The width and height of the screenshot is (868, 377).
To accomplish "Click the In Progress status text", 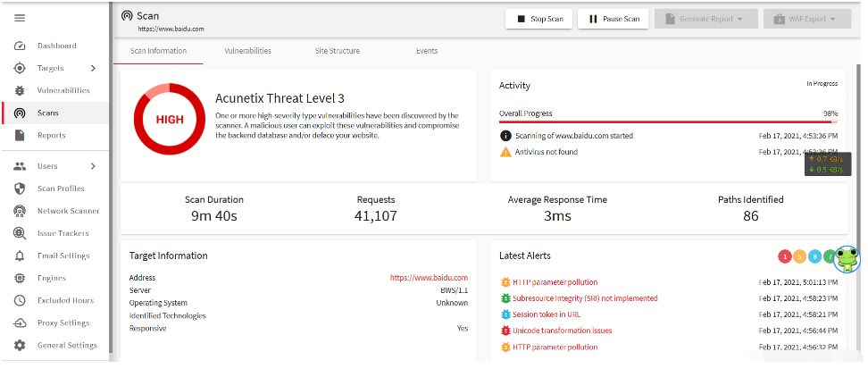I will (822, 84).
